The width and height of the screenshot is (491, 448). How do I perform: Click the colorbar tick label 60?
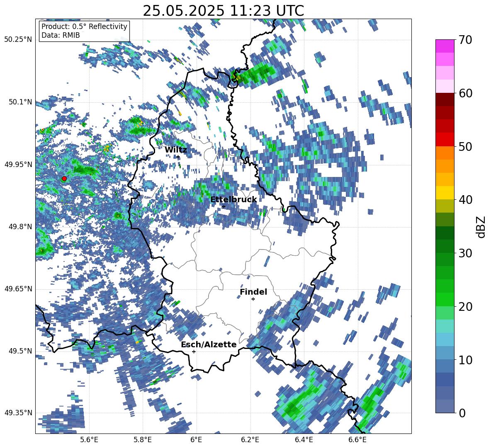pyautogui.click(x=465, y=93)
